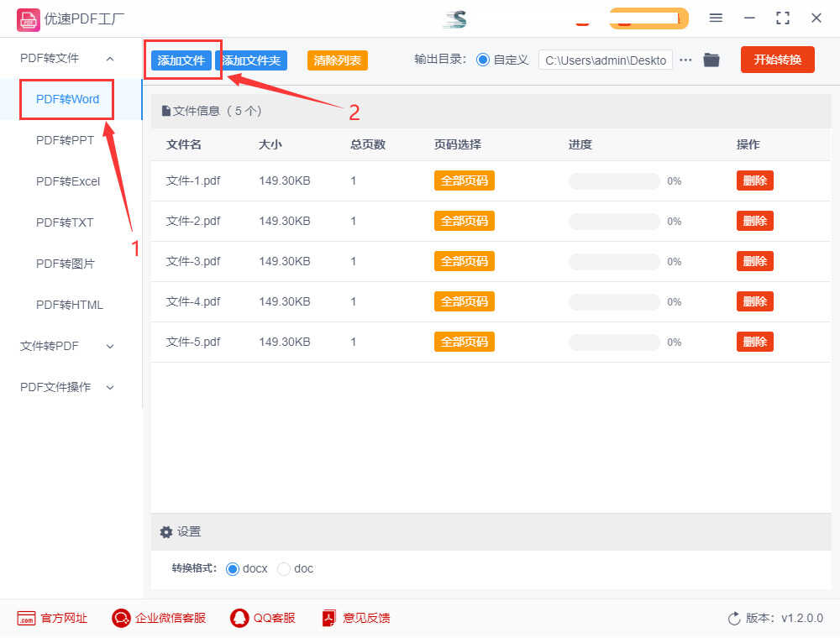
Task: Click the settings gear icon
Action: pos(166,532)
